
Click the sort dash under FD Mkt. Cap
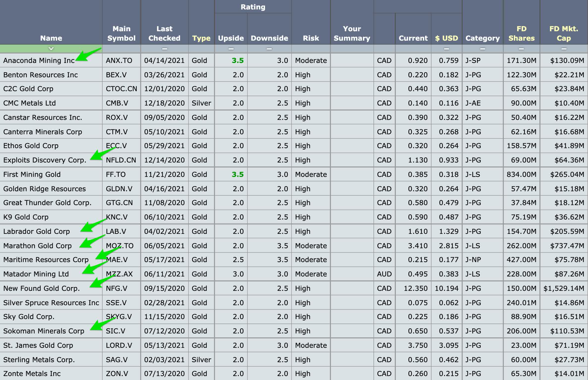pyautogui.click(x=564, y=49)
